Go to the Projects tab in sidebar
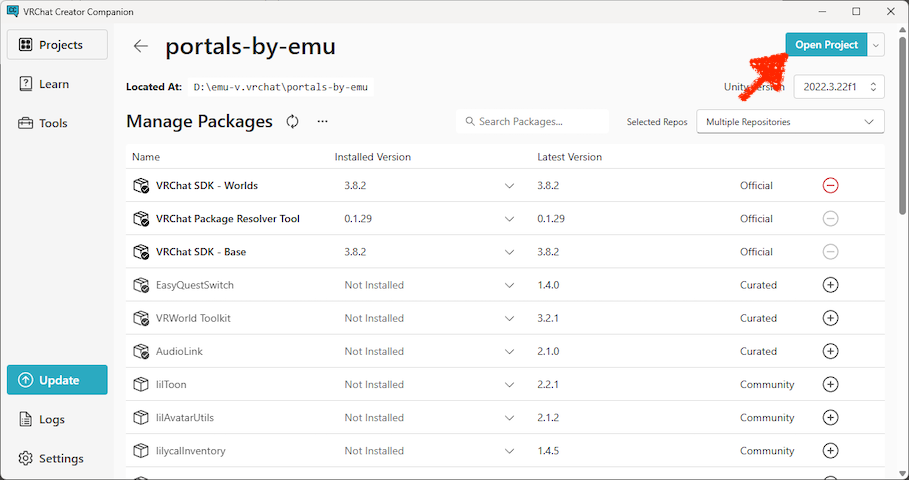 coord(57,45)
